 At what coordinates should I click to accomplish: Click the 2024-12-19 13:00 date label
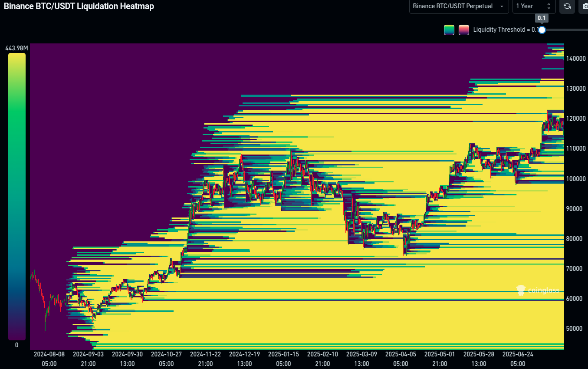(244, 359)
